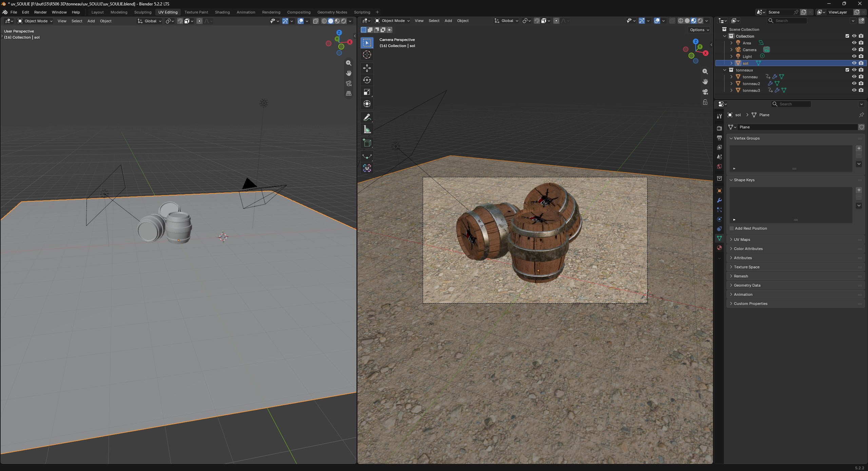Select the Add Cube tool
868x471 pixels.
367,143
